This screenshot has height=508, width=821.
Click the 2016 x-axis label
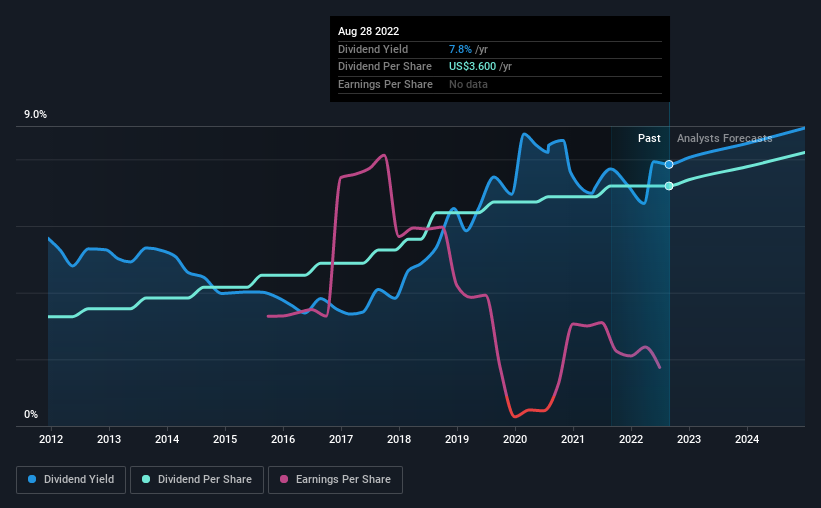283,439
